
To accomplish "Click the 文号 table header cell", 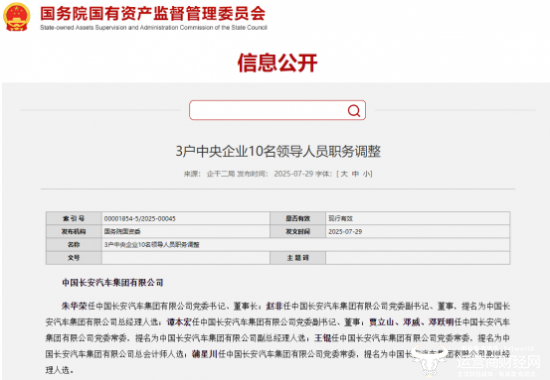I will pos(74,258).
